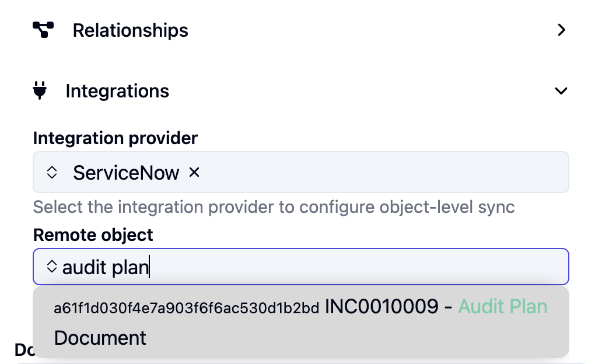Click the ServiceNow selected value text
The image size is (602, 364).
126,173
